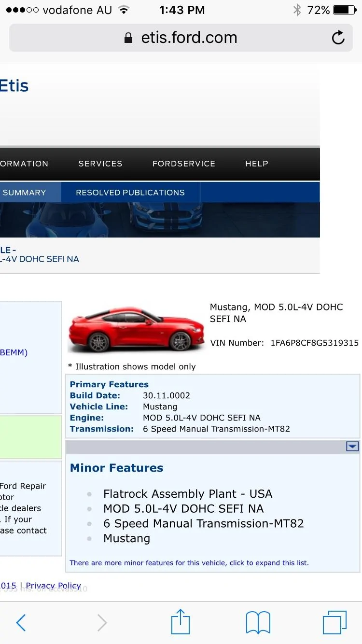This screenshot has height=644, width=362.
Task: Click 6 Speed Manual Transmission-MT82 list item
Action: (x=204, y=524)
